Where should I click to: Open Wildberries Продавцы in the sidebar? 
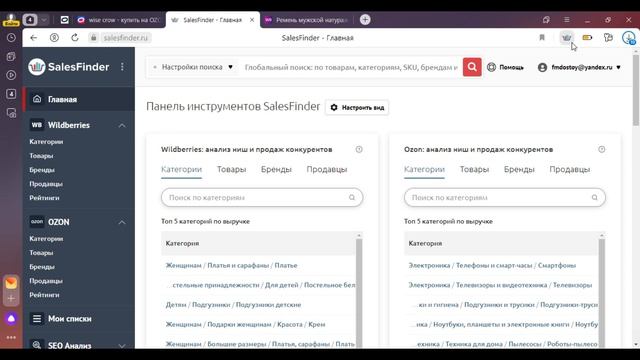[x=46, y=184]
